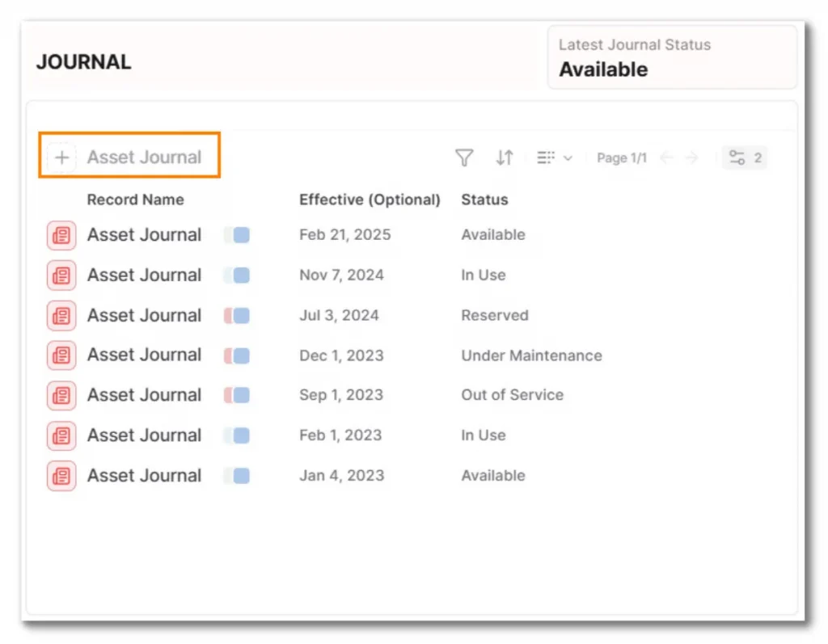Flip the toggle beside the Under Maintenance record

(x=237, y=355)
